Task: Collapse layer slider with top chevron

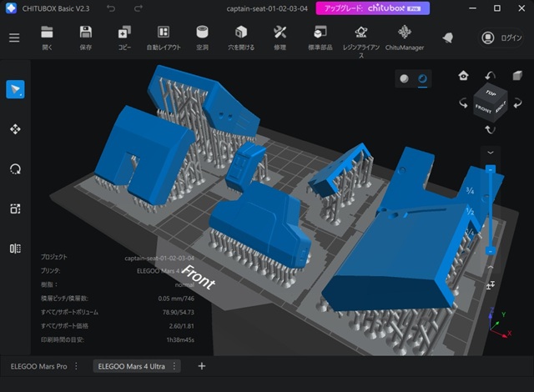Action: (491, 153)
